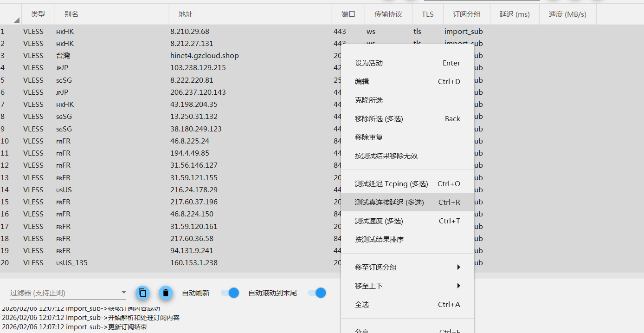Toggle off 自动刷新 switch
Image resolution: width=644 pixels, height=333 pixels.
(230, 293)
